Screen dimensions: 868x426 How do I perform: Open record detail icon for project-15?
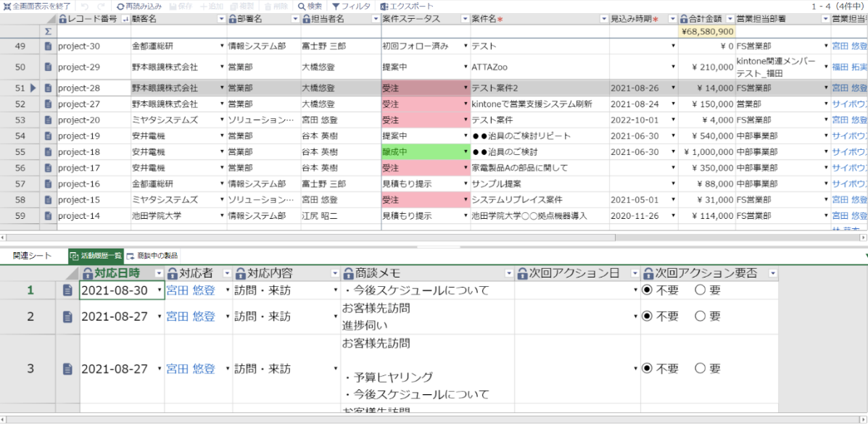(48, 199)
